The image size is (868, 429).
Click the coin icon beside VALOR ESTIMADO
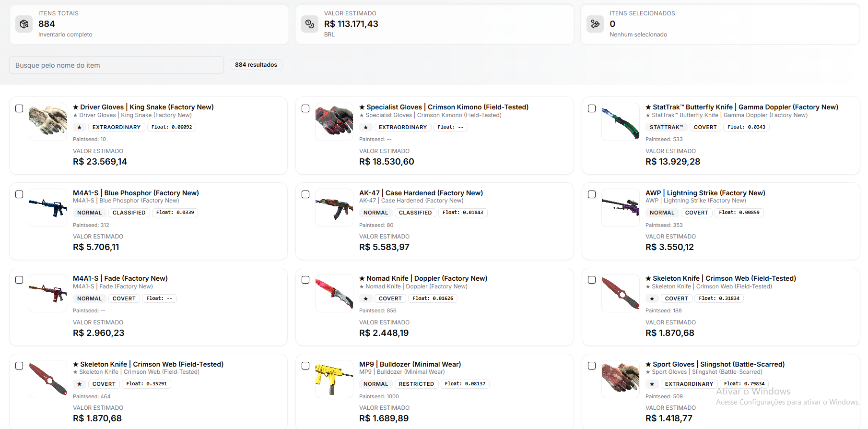click(x=310, y=24)
